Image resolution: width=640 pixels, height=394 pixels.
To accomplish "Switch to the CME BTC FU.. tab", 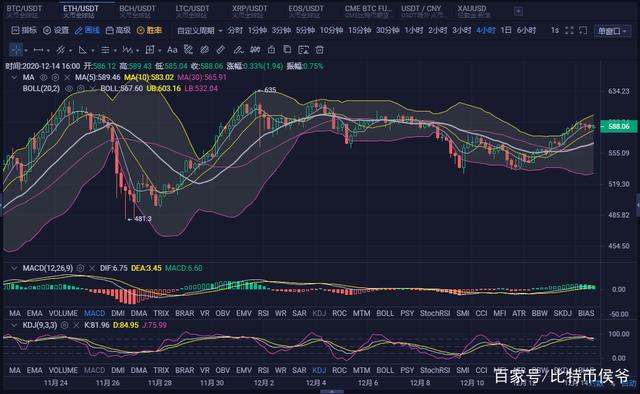I will pyautogui.click(x=368, y=11).
